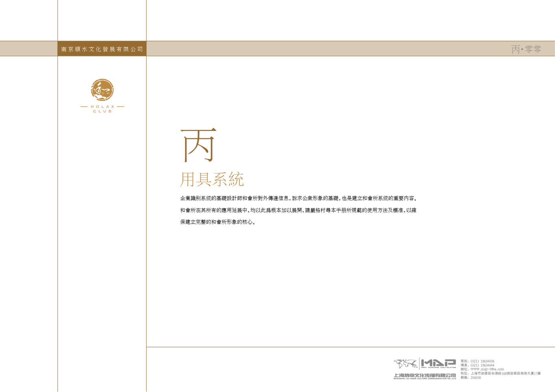Click the footer name 上海鸠申文化传播有限公司

[x=425, y=375]
